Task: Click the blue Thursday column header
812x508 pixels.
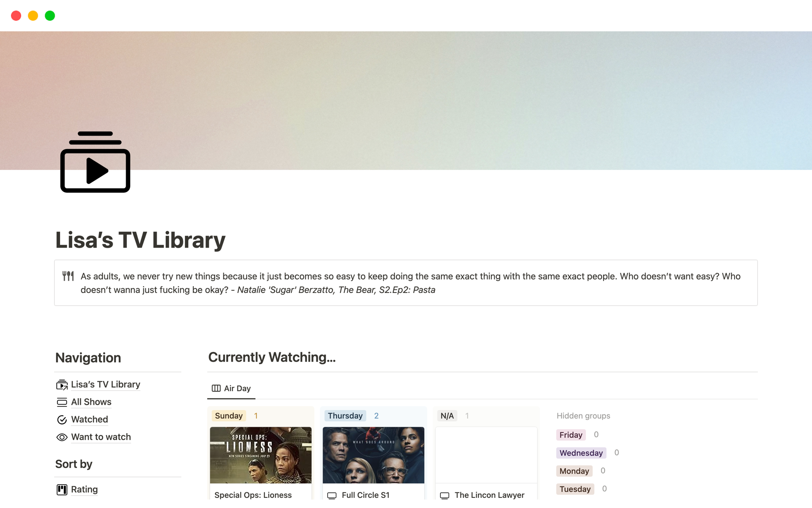Action: coord(345,416)
